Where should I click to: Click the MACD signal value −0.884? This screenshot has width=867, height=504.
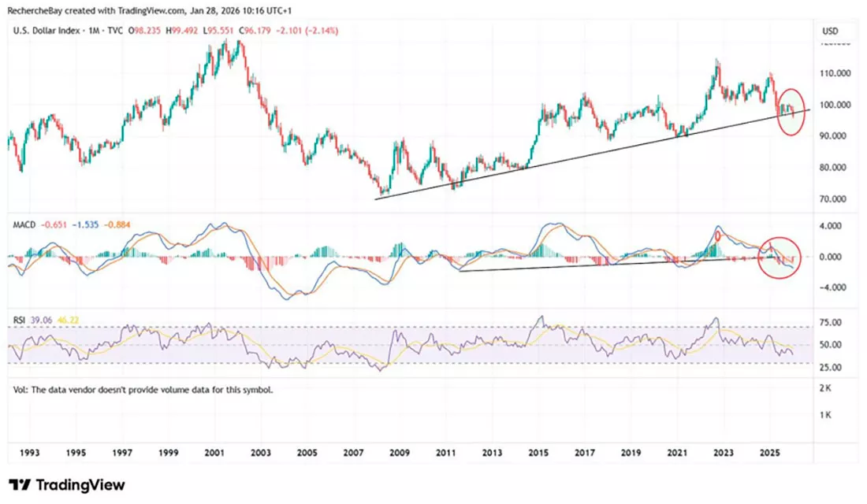point(117,225)
